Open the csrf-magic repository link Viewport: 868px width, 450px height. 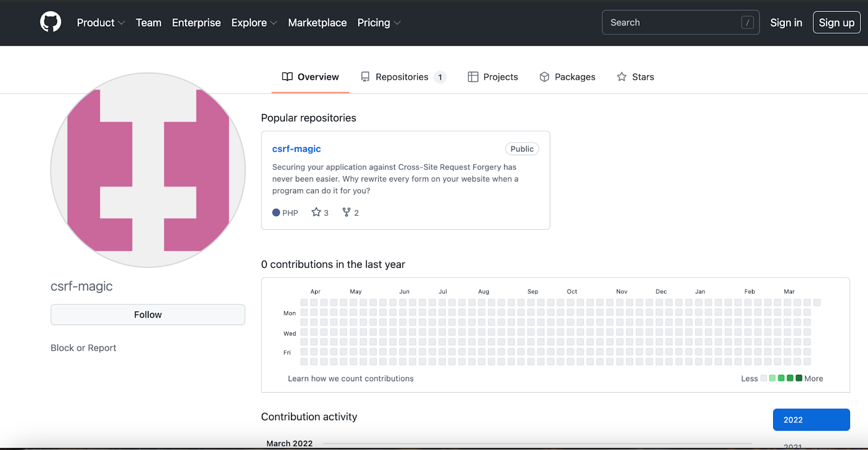click(296, 149)
